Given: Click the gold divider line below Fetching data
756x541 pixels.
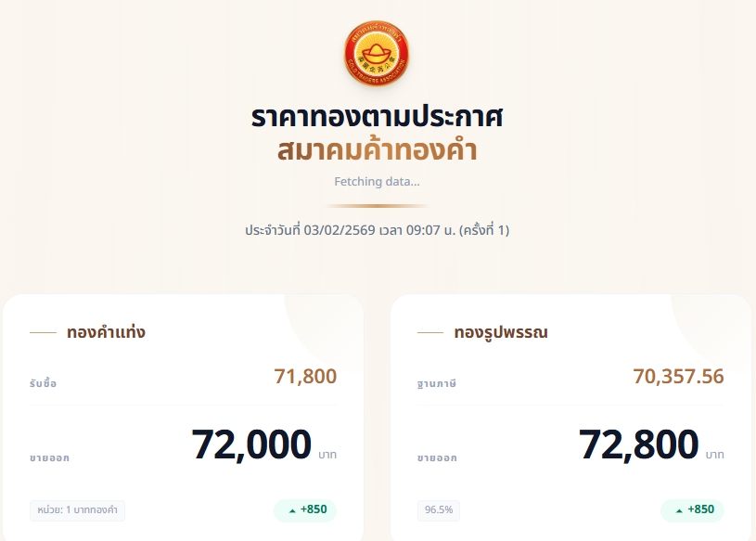Looking at the screenshot, I should tap(377, 205).
